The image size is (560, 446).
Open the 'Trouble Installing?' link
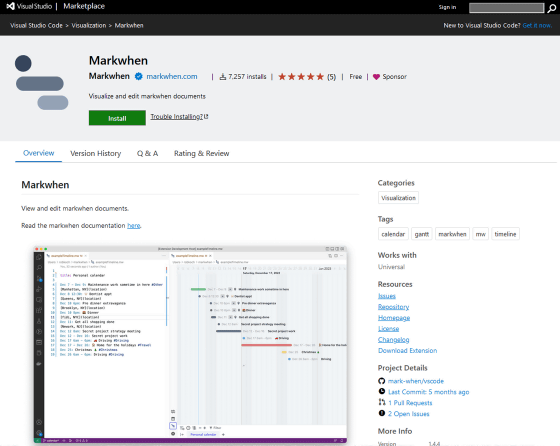(179, 116)
